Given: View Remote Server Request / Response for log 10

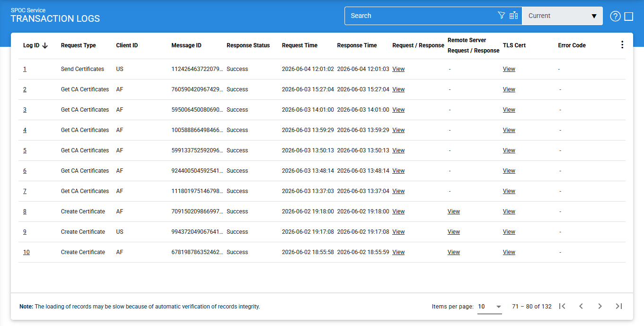Looking at the screenshot, I should 454,252.
